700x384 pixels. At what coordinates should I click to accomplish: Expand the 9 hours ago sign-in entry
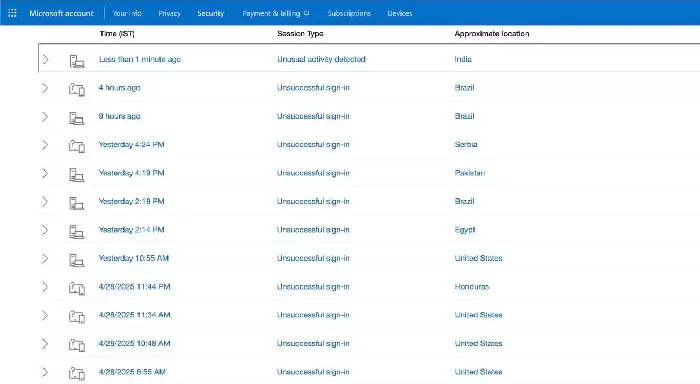tap(45, 117)
